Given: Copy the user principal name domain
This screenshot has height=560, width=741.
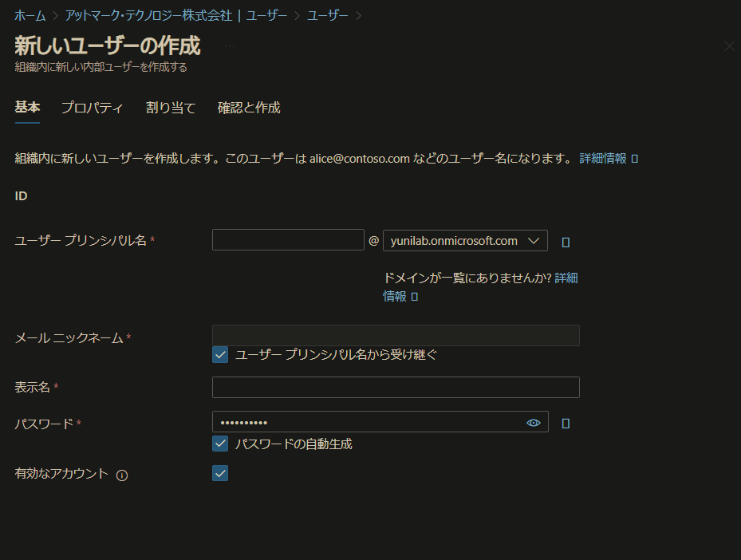Looking at the screenshot, I should click(565, 241).
